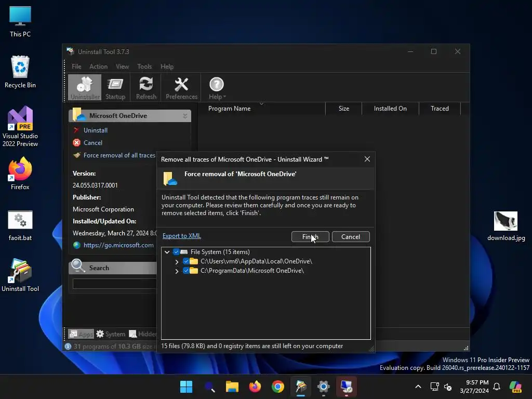The image size is (532, 399).
Task: Minimize the Uninstall Tool window
Action: tap(410, 51)
